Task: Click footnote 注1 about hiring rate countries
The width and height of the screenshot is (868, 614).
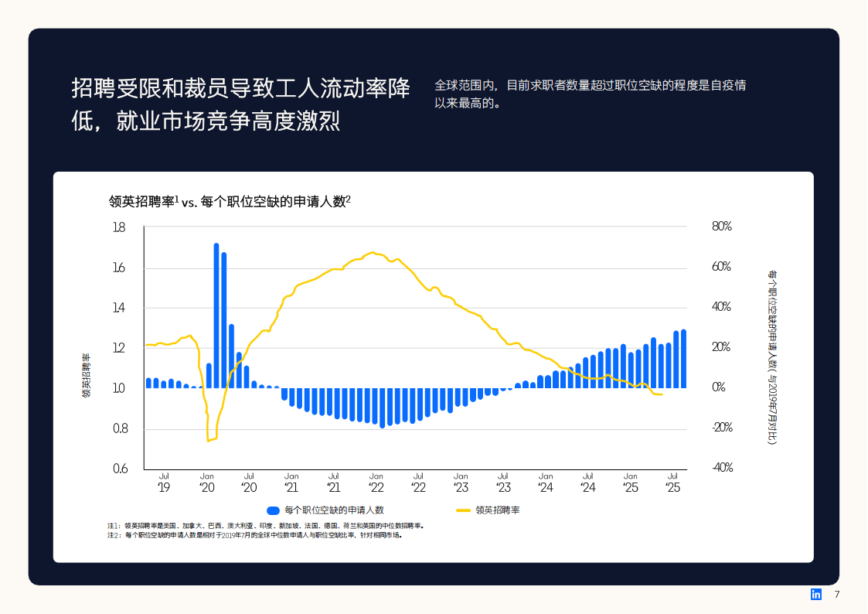Action: 265,526
